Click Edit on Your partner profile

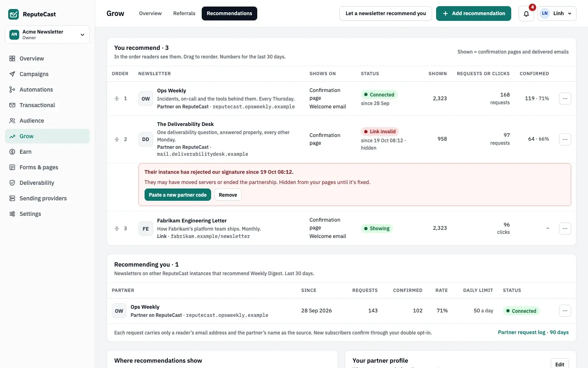tap(559, 364)
